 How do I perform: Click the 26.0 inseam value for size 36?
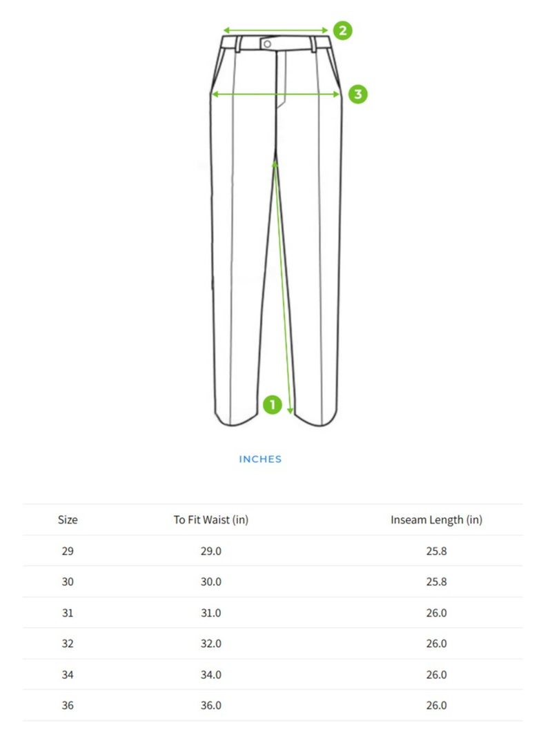[x=436, y=706]
